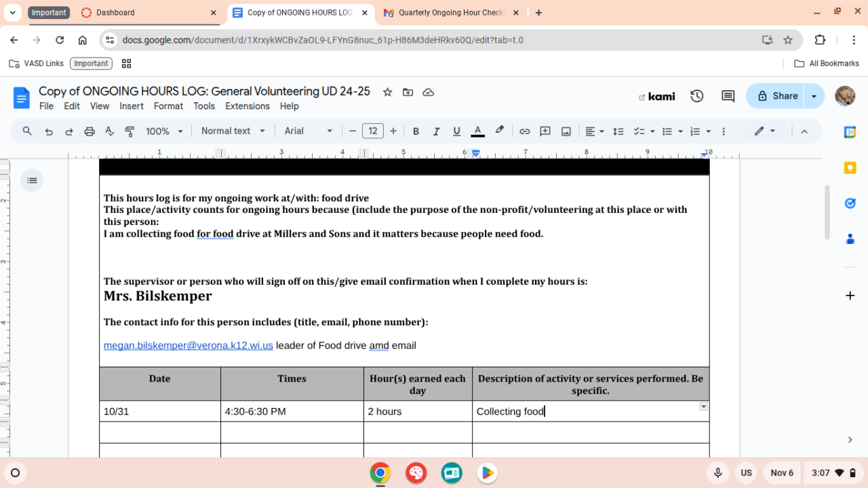Open the More toolbar options menu
This screenshot has width=868, height=488.
click(724, 131)
